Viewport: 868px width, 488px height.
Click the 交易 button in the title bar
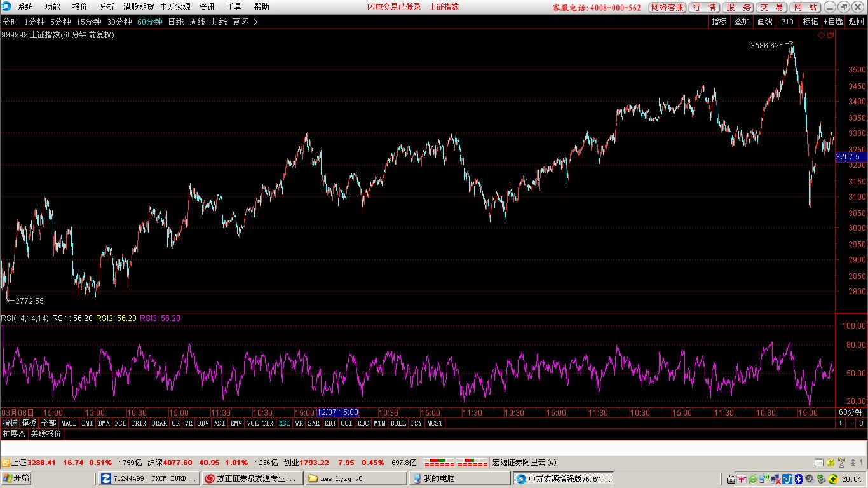(772, 8)
